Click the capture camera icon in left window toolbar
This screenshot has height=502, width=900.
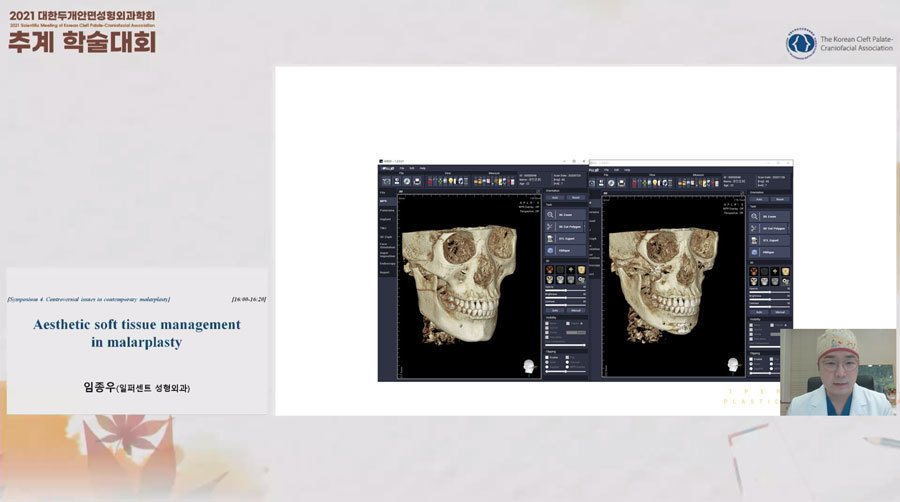coord(386,181)
